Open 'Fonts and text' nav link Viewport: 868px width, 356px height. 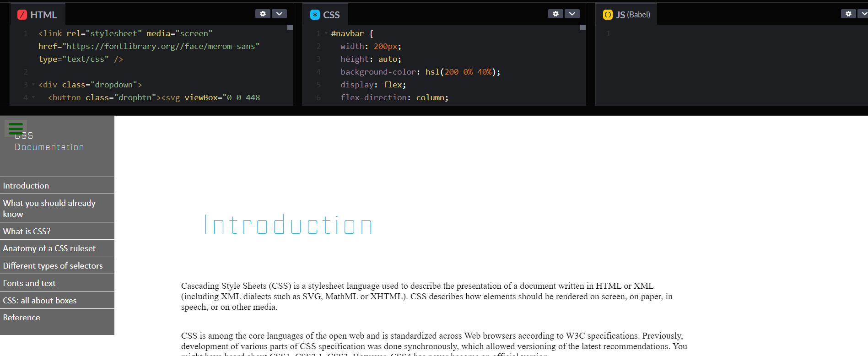[x=57, y=283]
